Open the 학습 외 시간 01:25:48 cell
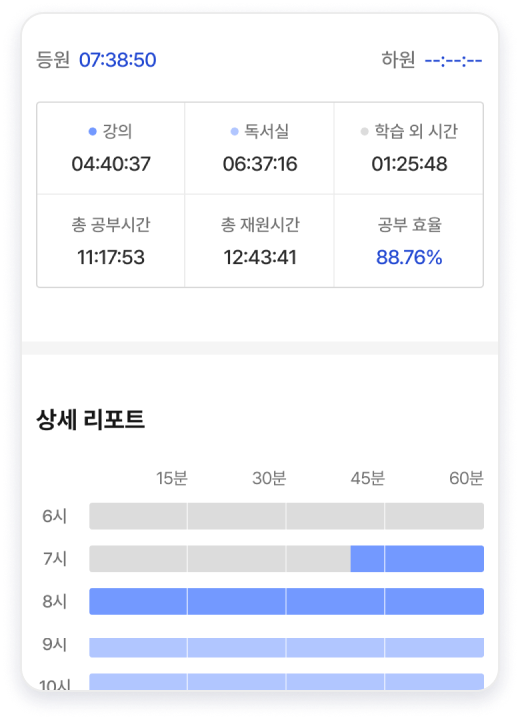 pyautogui.click(x=409, y=148)
